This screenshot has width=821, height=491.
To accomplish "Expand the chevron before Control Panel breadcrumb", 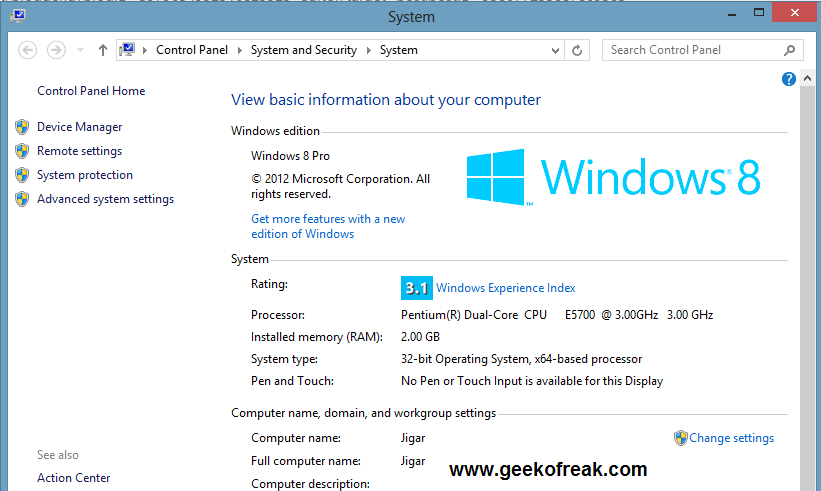I will coord(145,50).
